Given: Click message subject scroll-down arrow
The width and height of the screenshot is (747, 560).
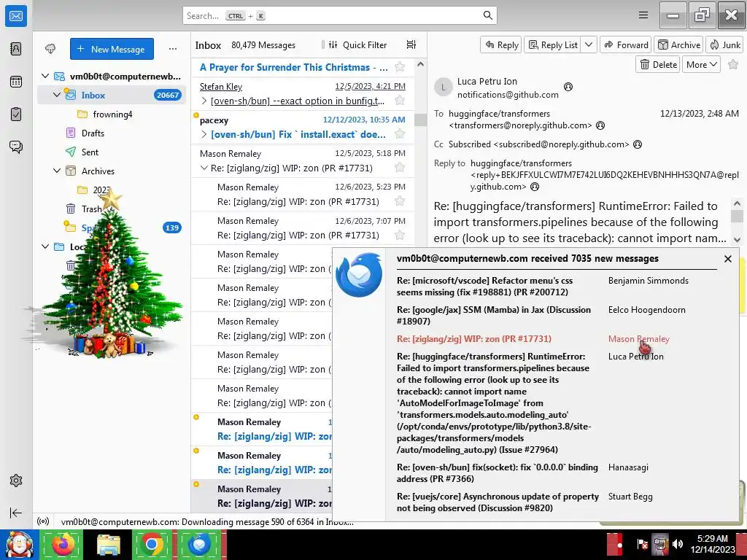Looking at the screenshot, I should pos(737,239).
